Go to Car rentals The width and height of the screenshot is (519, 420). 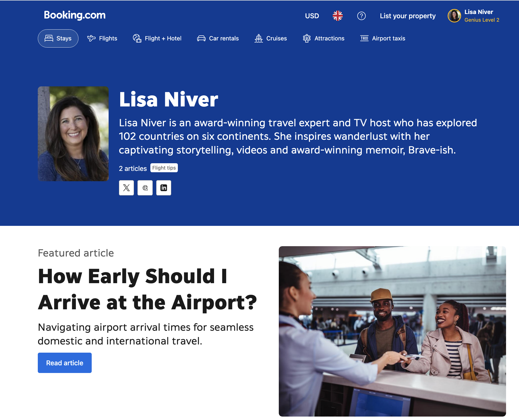point(218,38)
